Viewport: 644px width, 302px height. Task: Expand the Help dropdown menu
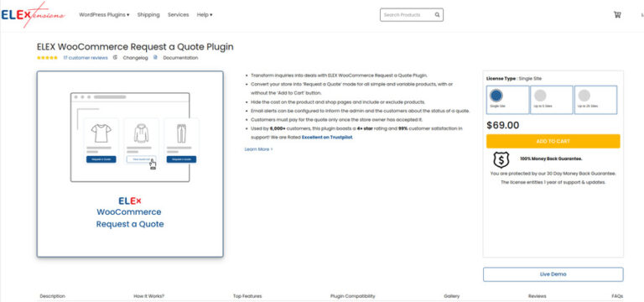click(205, 15)
